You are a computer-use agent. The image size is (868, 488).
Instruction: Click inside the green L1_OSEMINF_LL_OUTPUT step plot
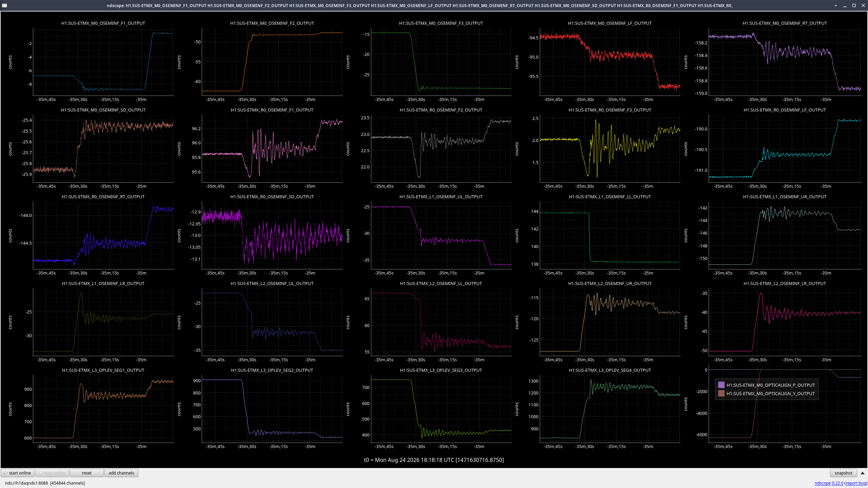click(x=610, y=235)
